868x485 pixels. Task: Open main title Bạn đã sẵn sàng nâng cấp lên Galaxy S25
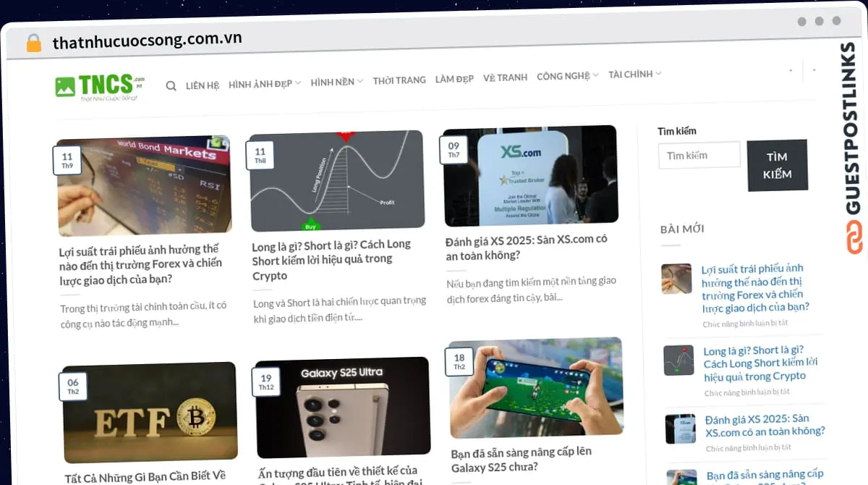coord(522,460)
